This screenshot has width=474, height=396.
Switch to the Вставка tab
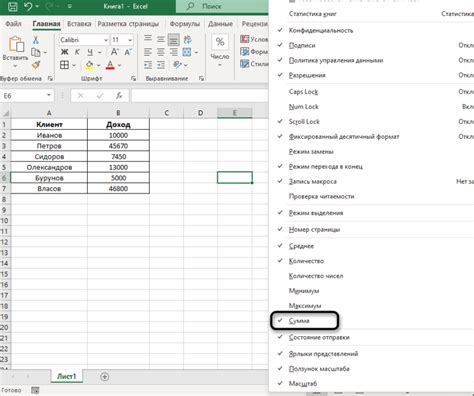(79, 24)
